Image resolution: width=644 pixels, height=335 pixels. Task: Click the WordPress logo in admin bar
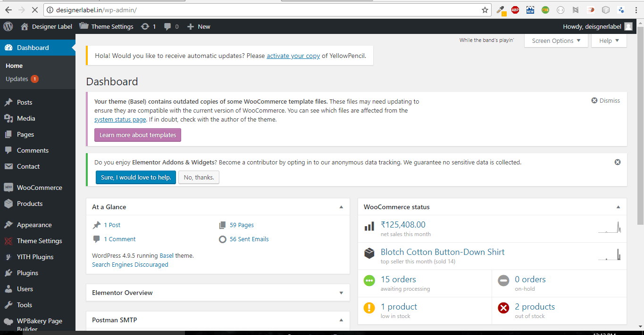coord(8,26)
